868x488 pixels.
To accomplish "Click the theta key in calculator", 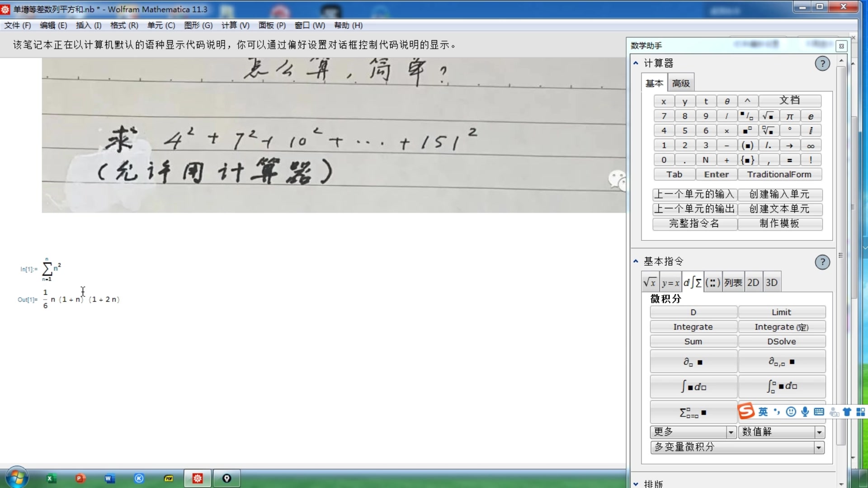I will 726,101.
